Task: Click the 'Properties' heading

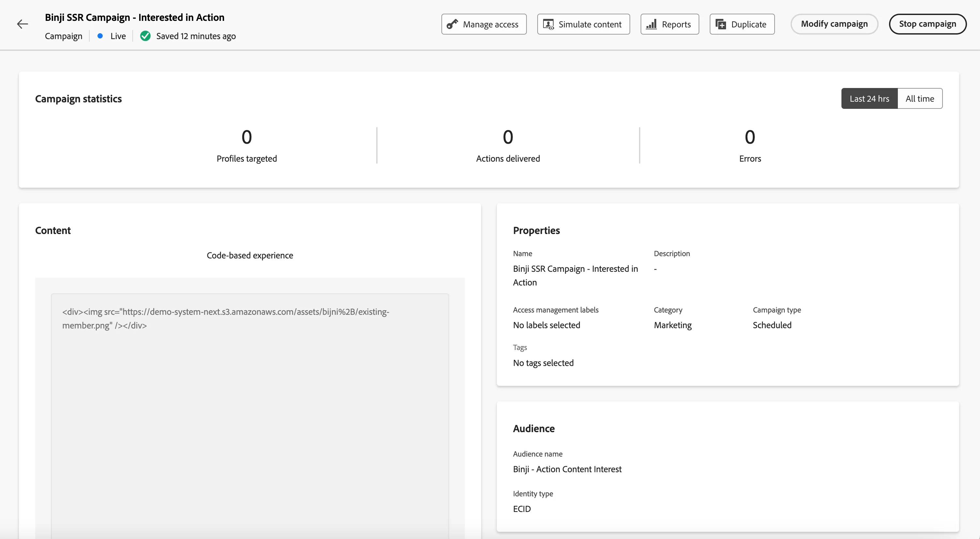Action: [536, 230]
